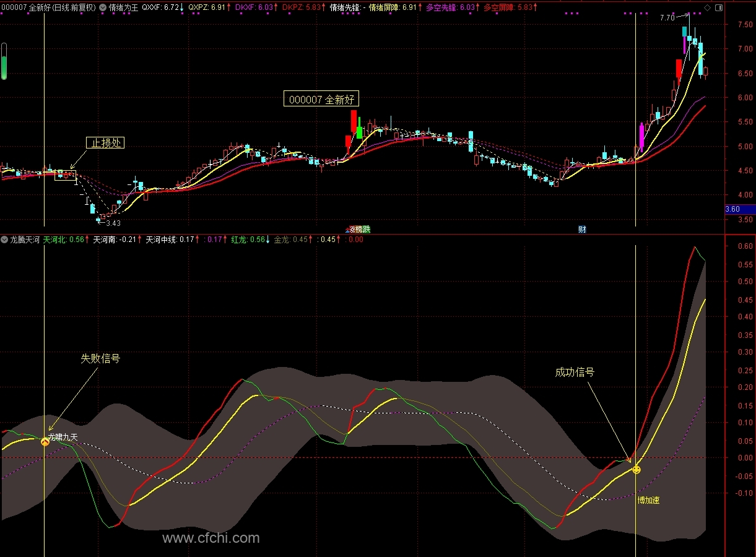The height and width of the screenshot is (557, 756).
Task: Select the 止损处 annotation label
Action: point(105,143)
